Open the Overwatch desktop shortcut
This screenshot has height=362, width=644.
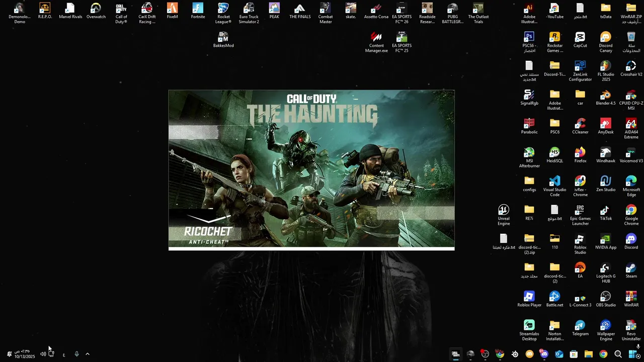(96, 11)
